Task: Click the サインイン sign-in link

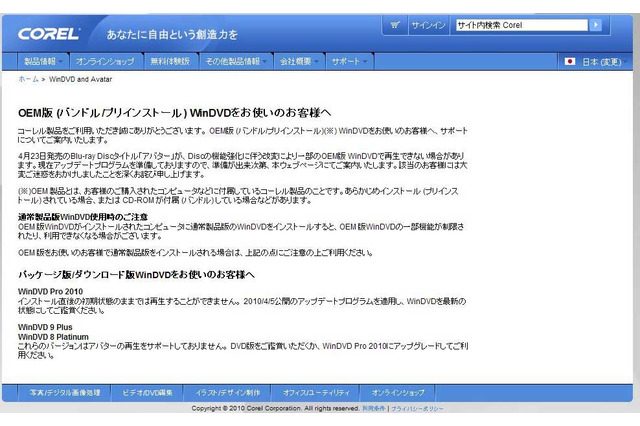Action: [428, 25]
